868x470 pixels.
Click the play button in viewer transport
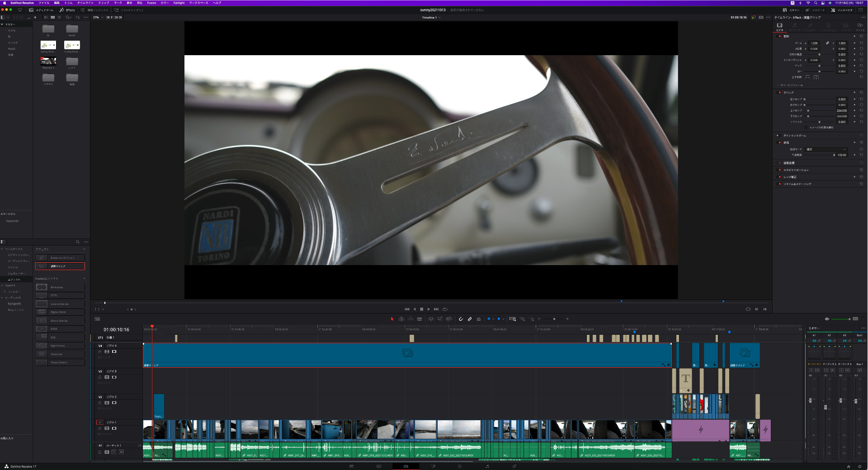429,309
